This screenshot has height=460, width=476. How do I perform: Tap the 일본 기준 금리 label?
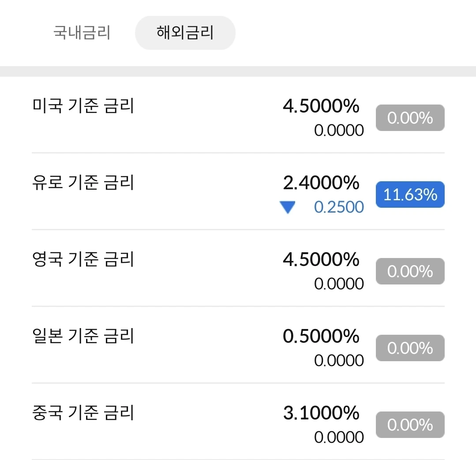(83, 336)
